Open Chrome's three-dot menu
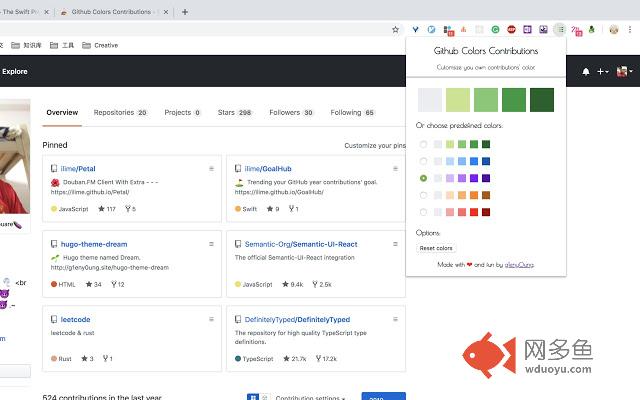Screen dimensions: 640x400 (630, 29)
